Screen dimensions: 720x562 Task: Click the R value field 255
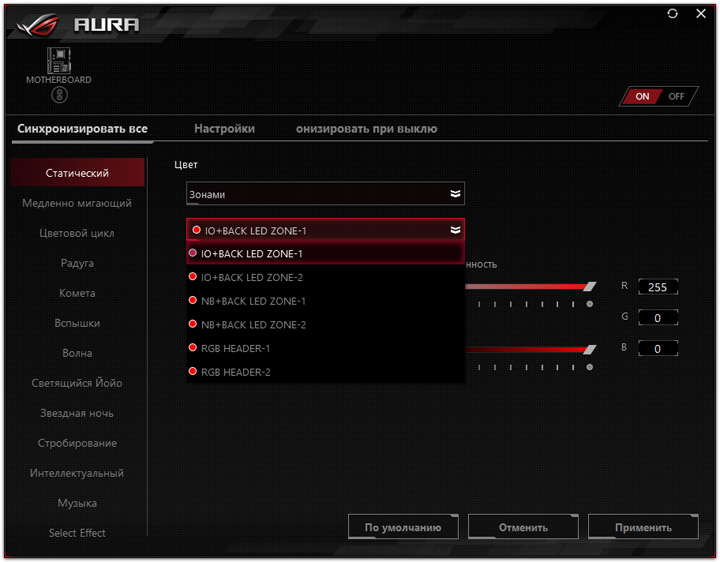pos(658,287)
